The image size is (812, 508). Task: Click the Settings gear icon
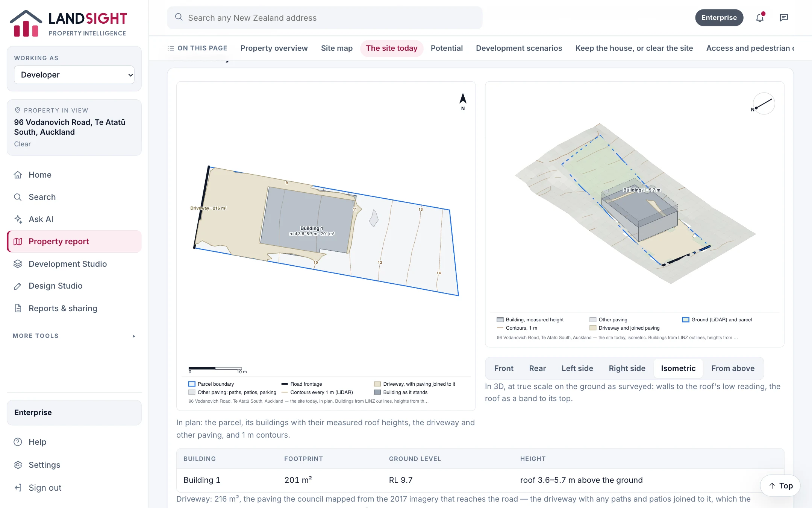click(x=18, y=465)
